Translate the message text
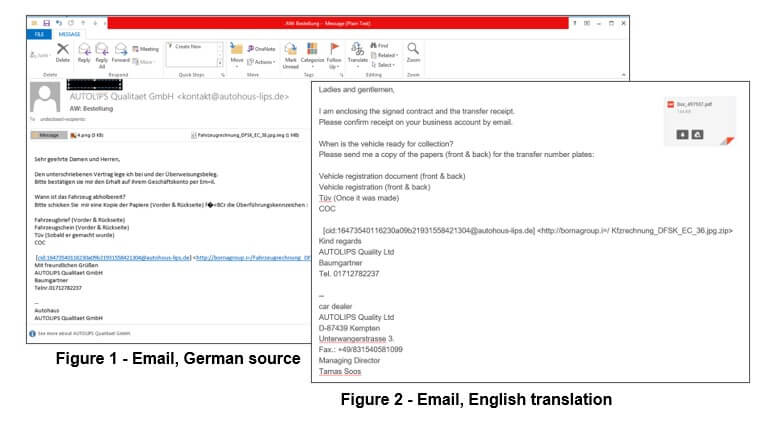Image resolution: width=782 pixels, height=435 pixels. point(358,55)
